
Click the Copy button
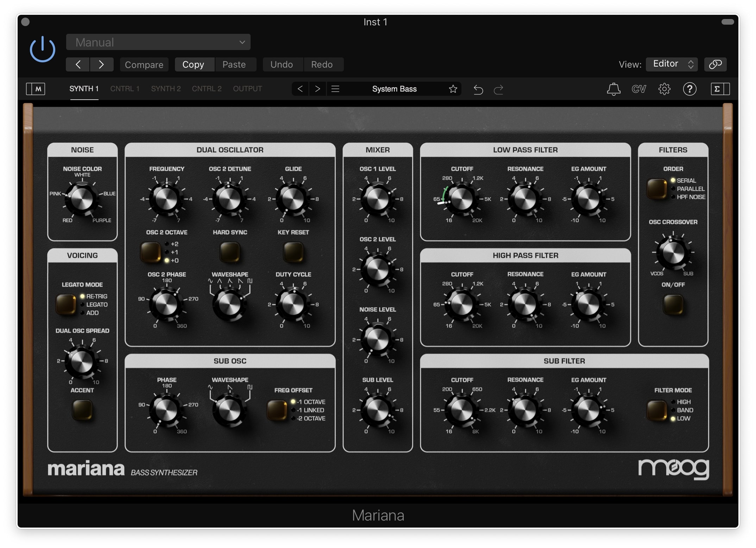193,65
